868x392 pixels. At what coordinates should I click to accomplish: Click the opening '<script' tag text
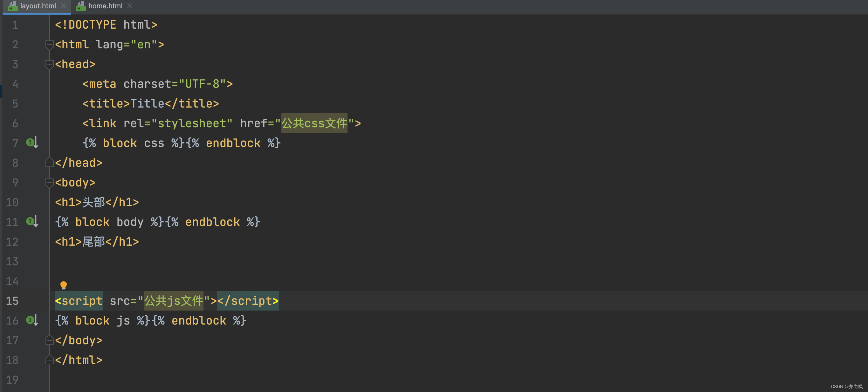(79, 301)
